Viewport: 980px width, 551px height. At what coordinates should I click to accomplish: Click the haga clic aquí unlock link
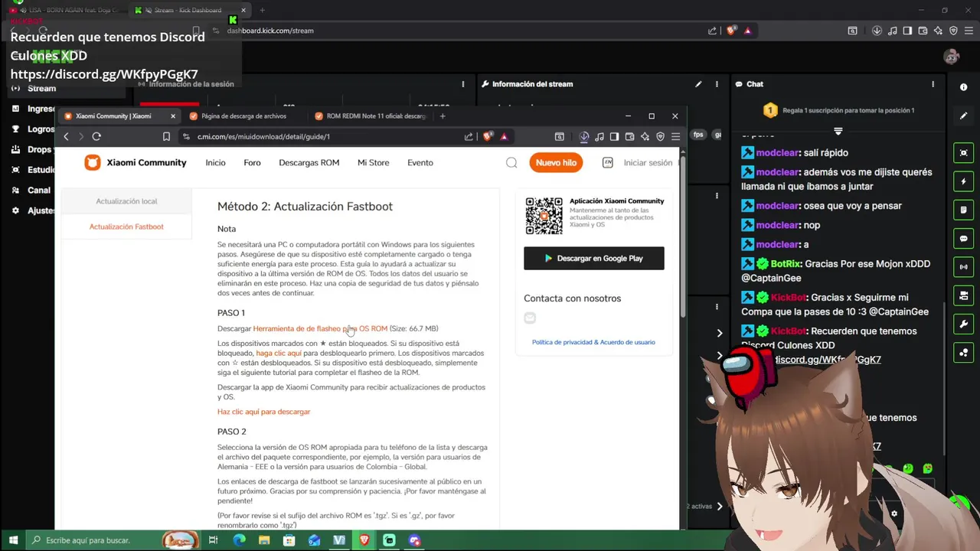(x=279, y=354)
